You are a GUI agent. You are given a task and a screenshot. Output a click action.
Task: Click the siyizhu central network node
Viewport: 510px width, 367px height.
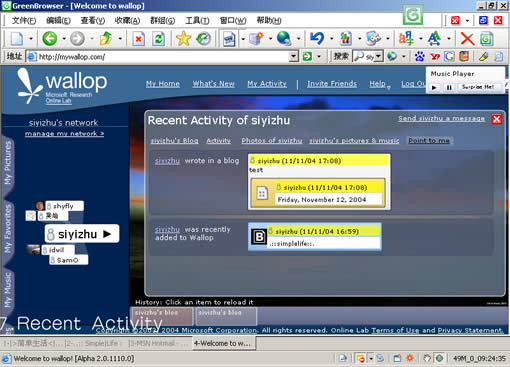click(82, 234)
